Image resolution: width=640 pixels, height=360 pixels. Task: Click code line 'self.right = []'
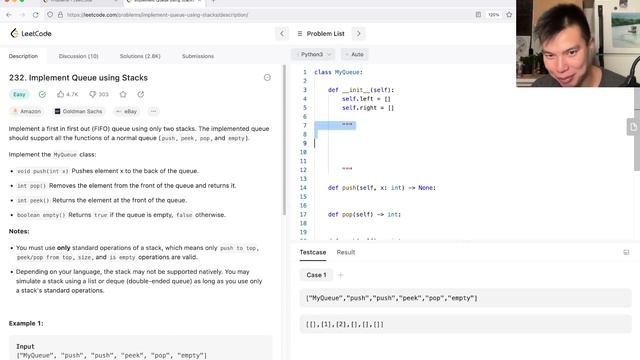click(x=368, y=108)
